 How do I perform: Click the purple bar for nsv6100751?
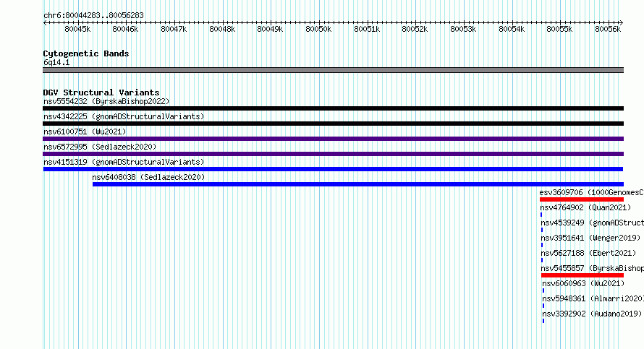(333, 139)
